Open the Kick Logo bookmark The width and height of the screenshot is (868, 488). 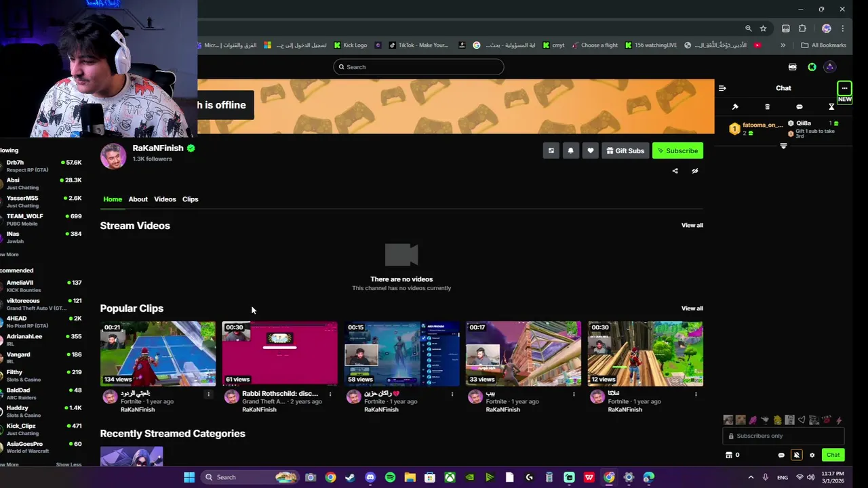coord(351,45)
